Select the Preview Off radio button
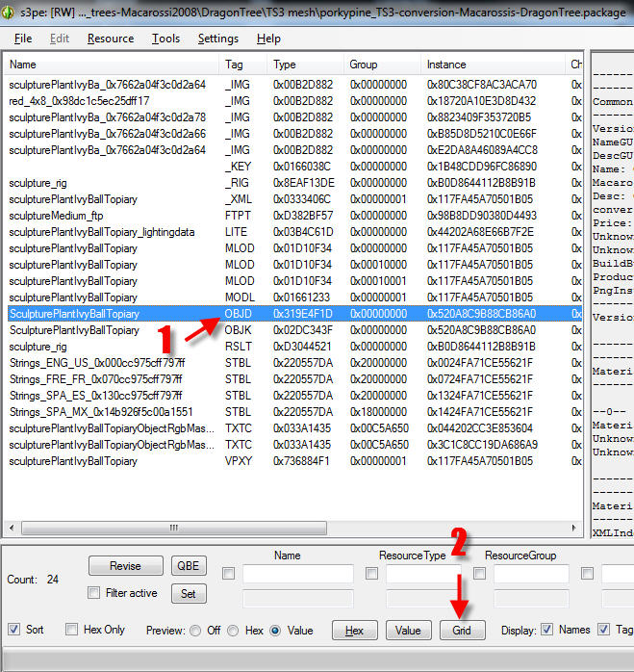 point(195,631)
